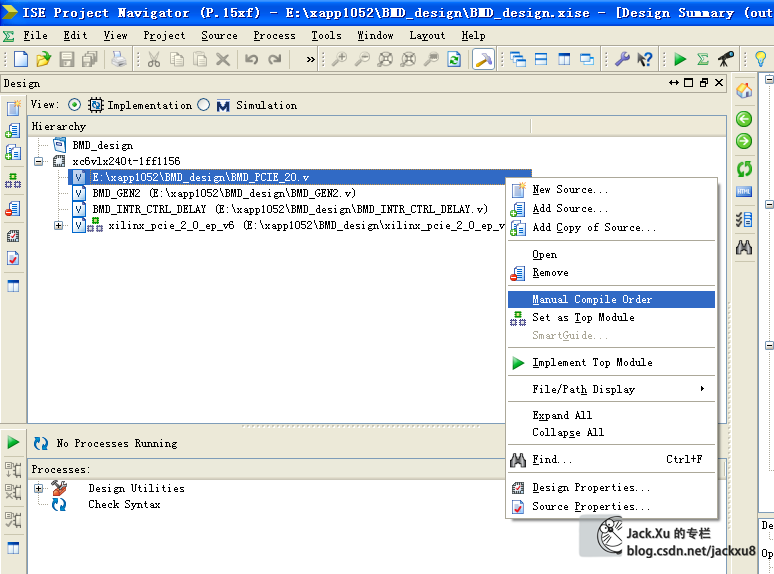Viewport: 774px width, 574px height.
Task: Click the green Run arrow in toolbar
Action: coord(680,59)
